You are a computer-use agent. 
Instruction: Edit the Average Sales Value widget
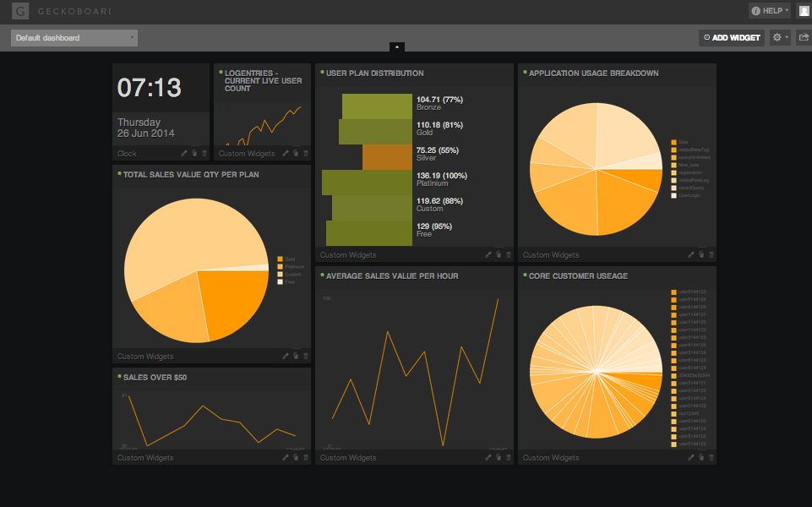coord(488,458)
